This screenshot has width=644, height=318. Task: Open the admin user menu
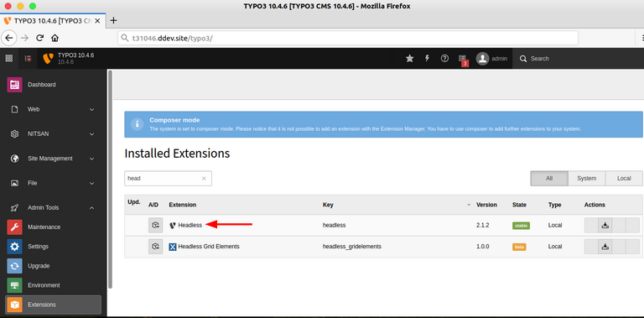(491, 59)
